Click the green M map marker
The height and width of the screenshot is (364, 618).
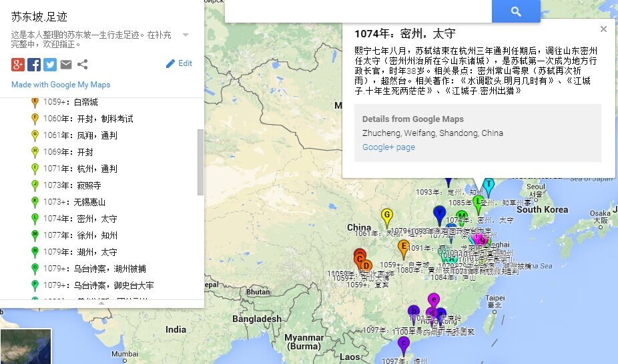[x=462, y=215]
